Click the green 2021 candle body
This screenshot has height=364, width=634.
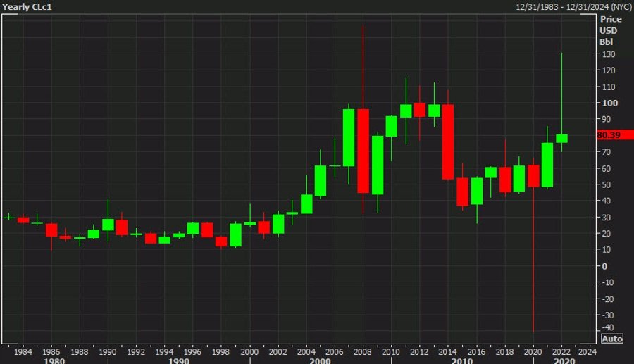point(547,165)
